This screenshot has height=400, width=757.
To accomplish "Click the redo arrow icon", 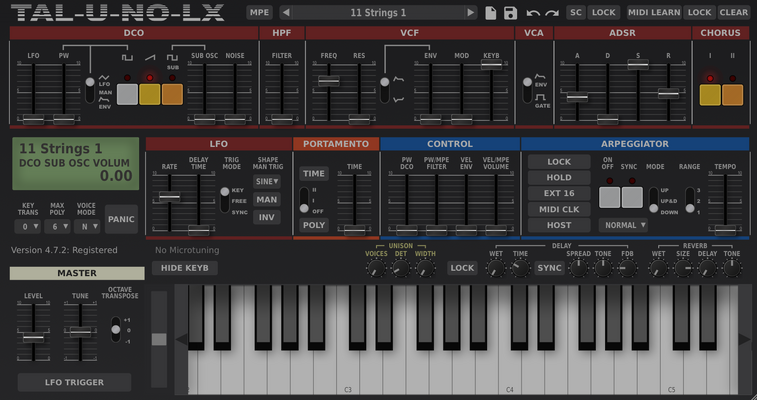I will [x=552, y=13].
